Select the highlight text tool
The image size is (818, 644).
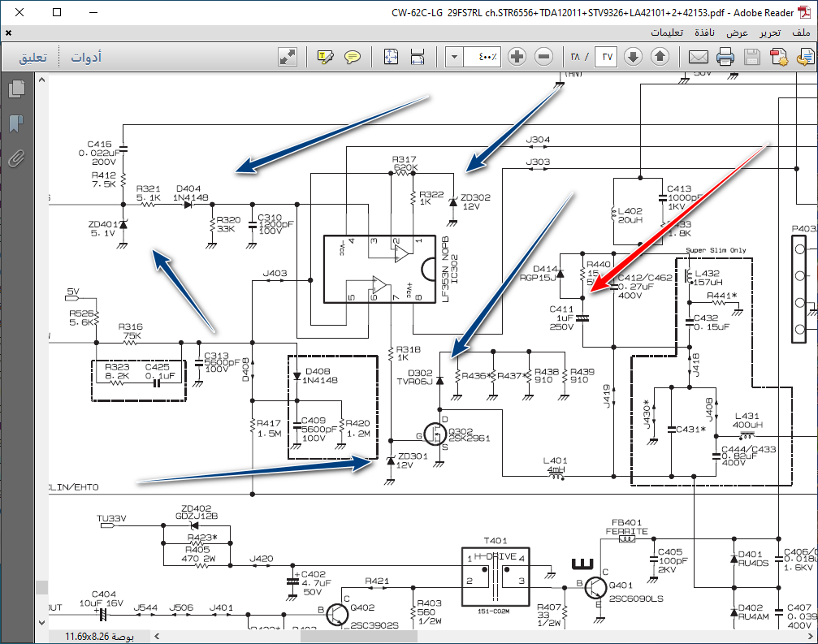click(x=326, y=56)
